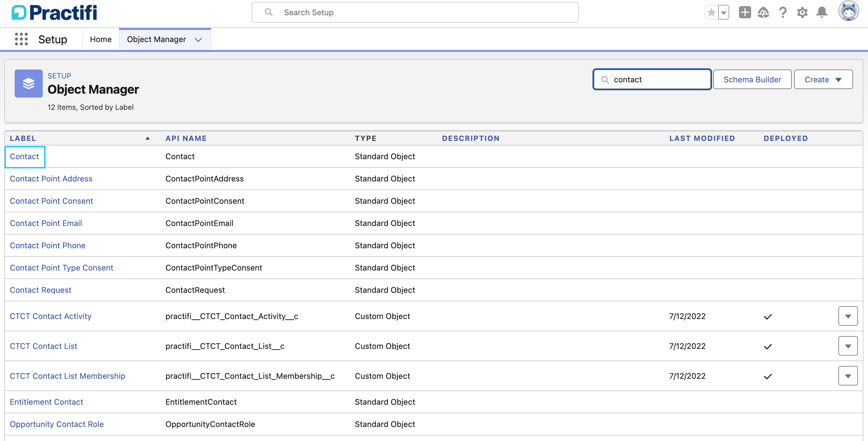Screen dimensions: 868x441
Task: Click the Practifi logo
Action: [x=54, y=13]
